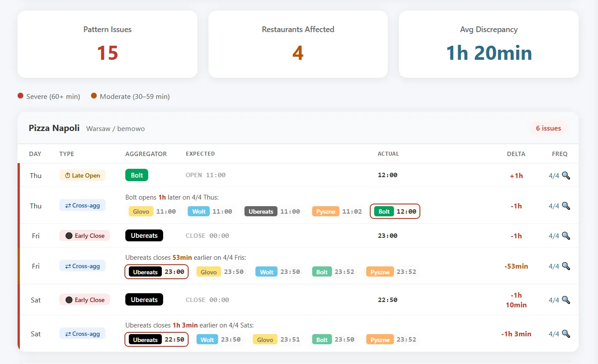Inspect Fri Cross-agg row via magnifier icon
Image resolution: width=598 pixels, height=364 pixels.
coord(566,266)
